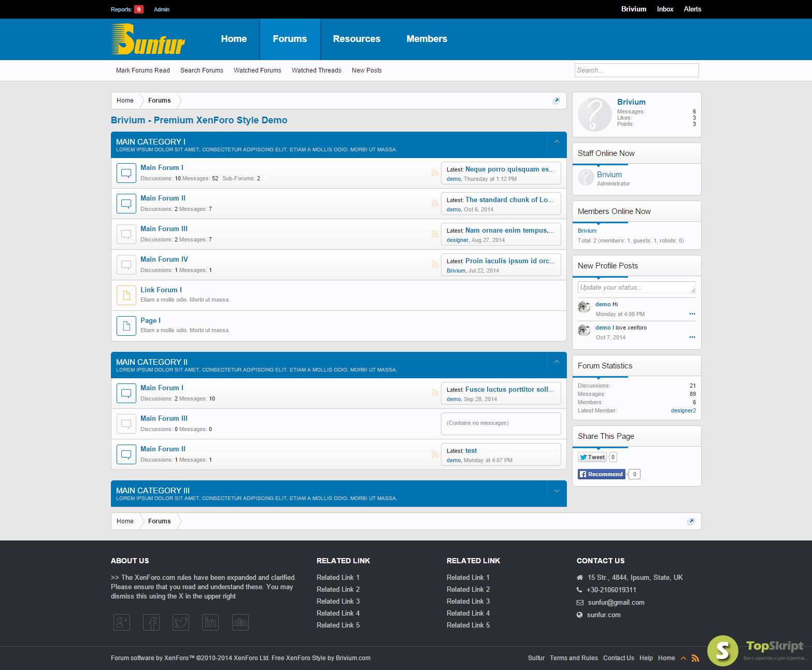
Task: Open RSS feed for the test thread forum
Action: pyautogui.click(x=435, y=454)
